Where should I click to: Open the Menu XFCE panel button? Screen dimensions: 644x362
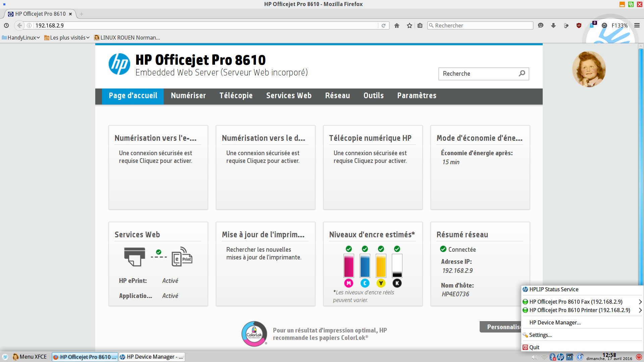(30, 357)
